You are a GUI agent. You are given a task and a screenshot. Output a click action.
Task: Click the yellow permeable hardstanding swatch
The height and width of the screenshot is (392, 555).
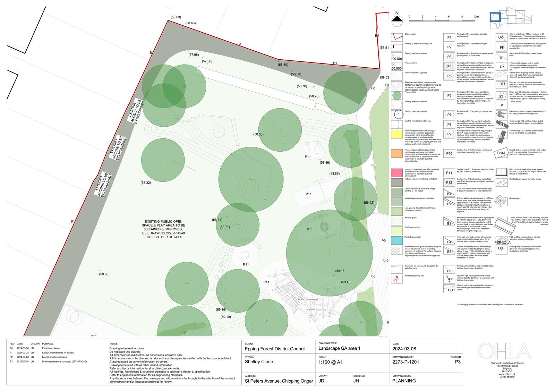(x=396, y=134)
